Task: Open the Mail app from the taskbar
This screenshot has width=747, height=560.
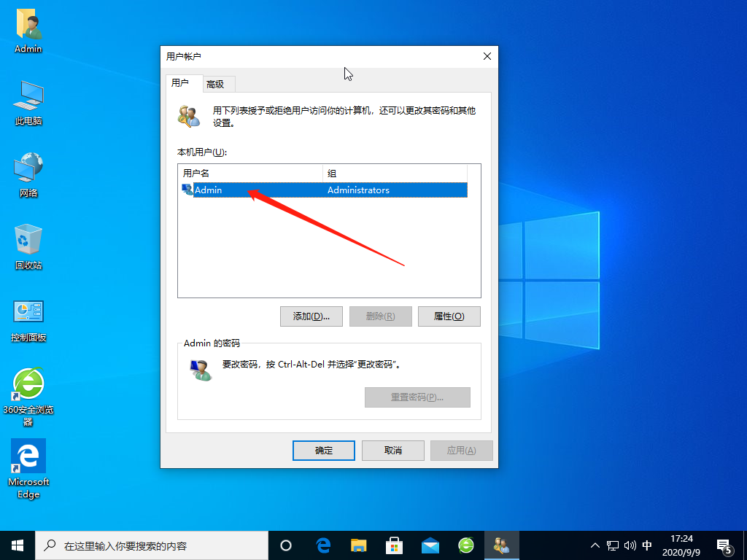Action: point(430,545)
